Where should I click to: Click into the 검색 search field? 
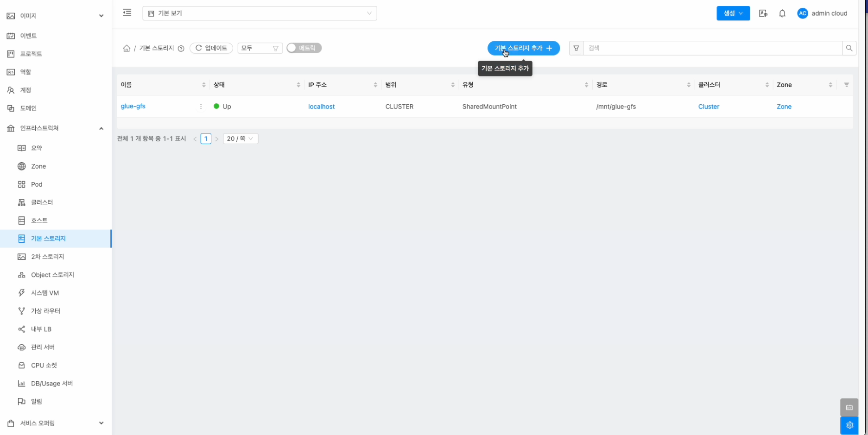click(712, 48)
